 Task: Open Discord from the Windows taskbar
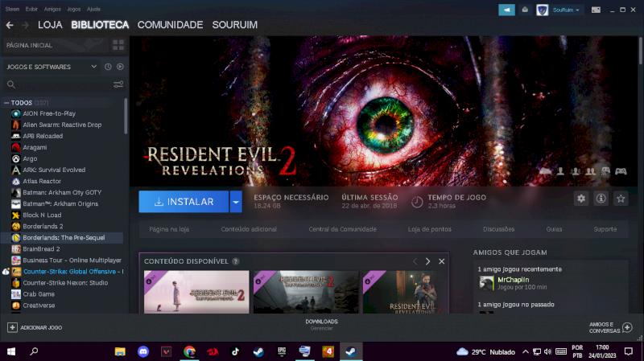[143, 351]
